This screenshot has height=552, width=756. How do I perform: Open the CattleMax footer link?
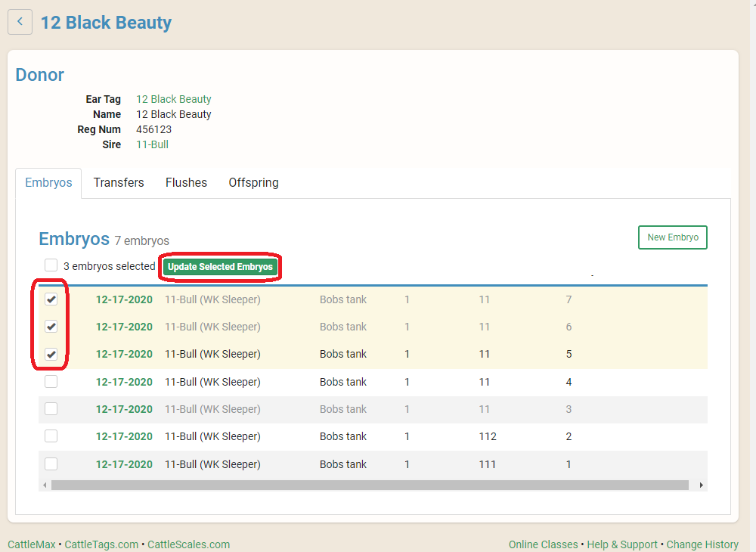(31, 544)
